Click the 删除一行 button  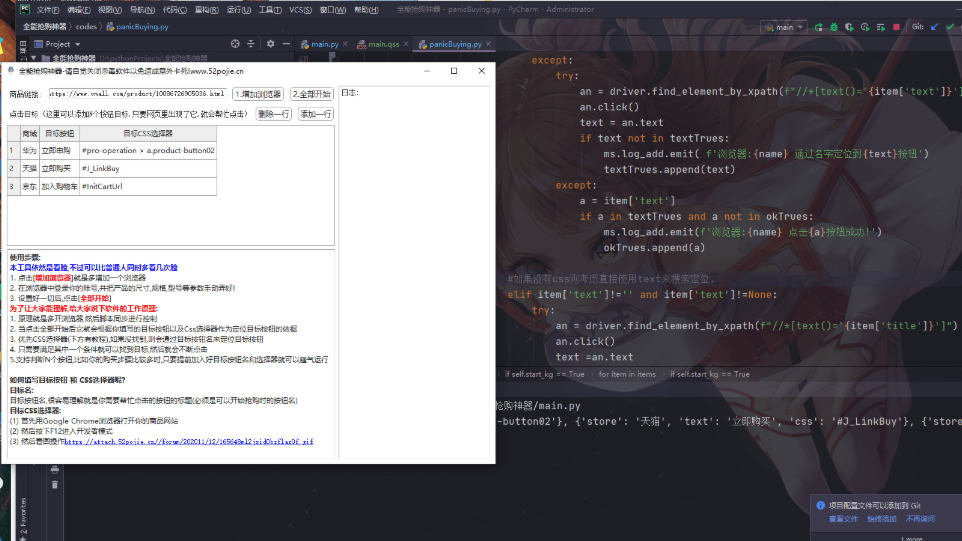274,114
